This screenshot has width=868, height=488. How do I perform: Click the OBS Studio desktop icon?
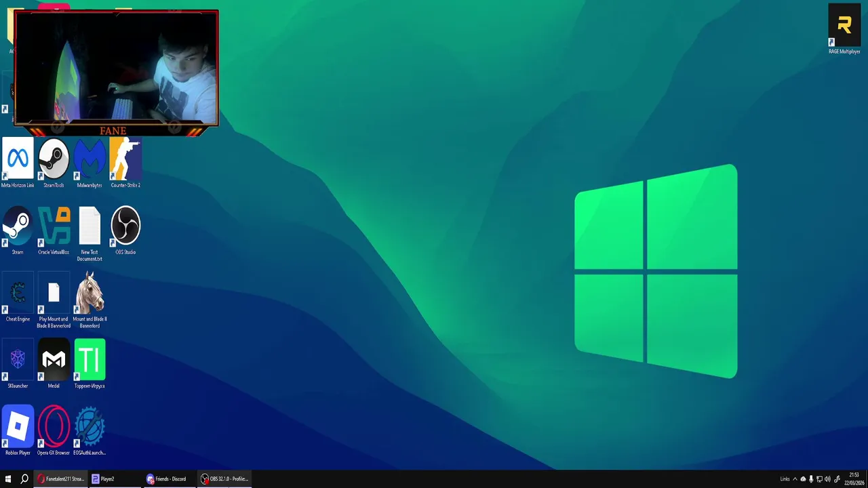coord(125,230)
